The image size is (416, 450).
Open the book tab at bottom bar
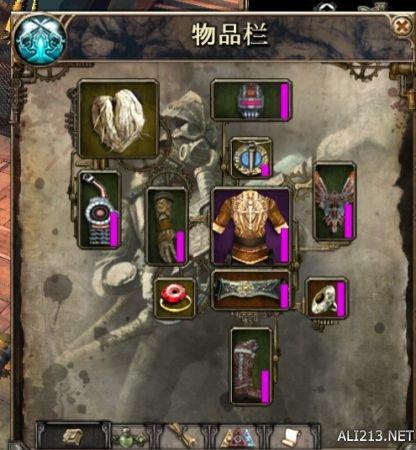[73, 436]
